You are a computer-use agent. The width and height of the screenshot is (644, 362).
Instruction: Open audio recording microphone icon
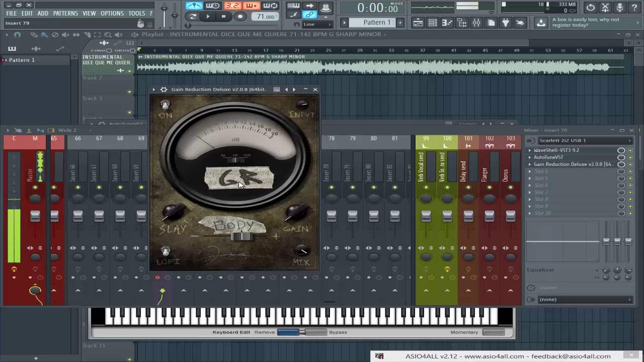pyautogui.click(x=620, y=7)
